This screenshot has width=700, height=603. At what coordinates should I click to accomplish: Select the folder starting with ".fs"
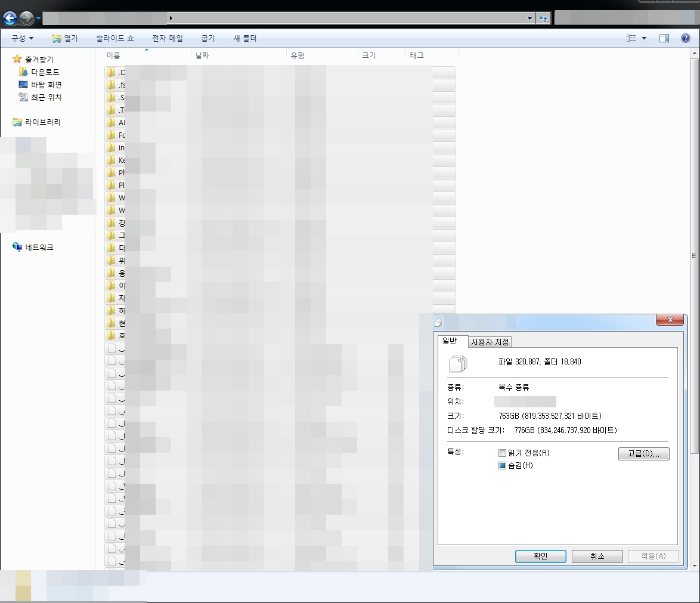pos(280,85)
